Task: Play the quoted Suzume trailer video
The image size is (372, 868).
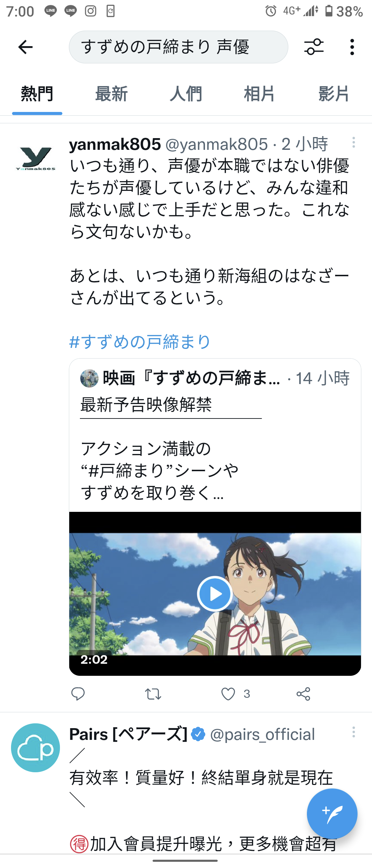Action: tap(215, 594)
